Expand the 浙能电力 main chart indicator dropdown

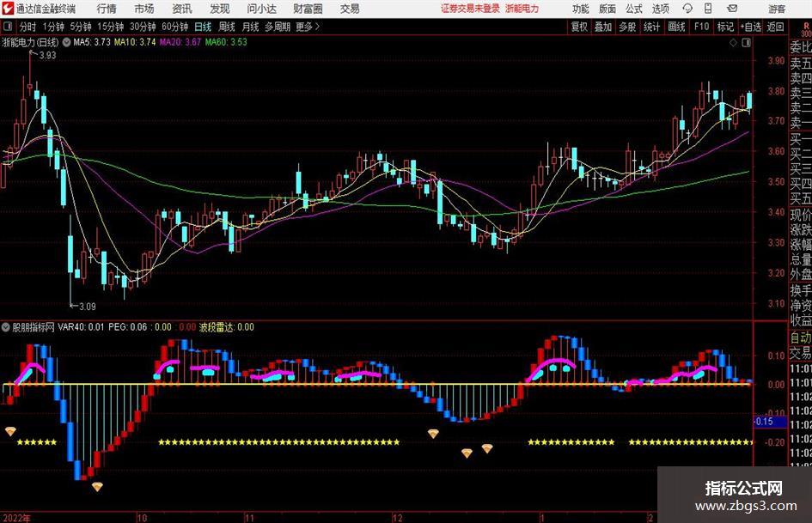[67, 42]
